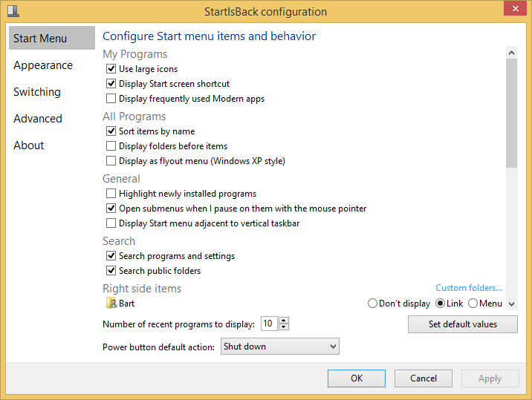Open the Advanced settings tab
The height and width of the screenshot is (400, 532).
point(38,119)
